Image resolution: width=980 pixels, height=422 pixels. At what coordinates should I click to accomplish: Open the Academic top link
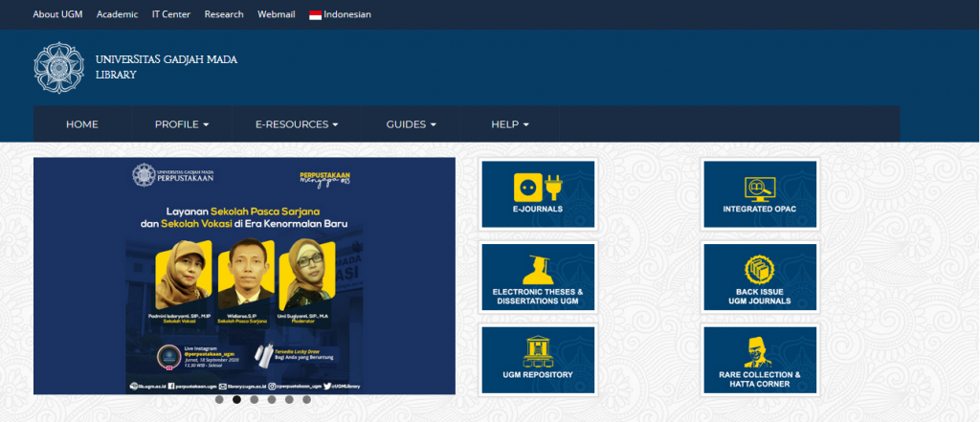click(x=117, y=14)
